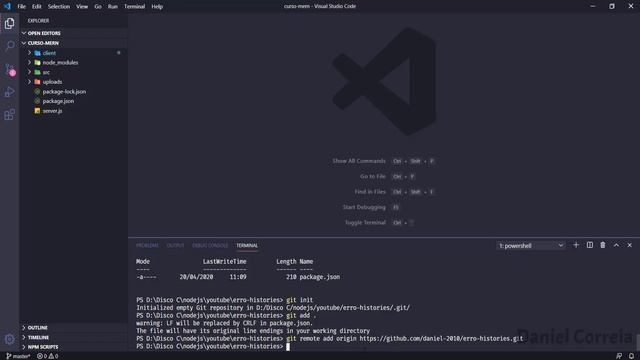Image resolution: width=640 pixels, height=360 pixels.
Task: Collapse the CURSO-MERN folder section
Action: coord(43,43)
